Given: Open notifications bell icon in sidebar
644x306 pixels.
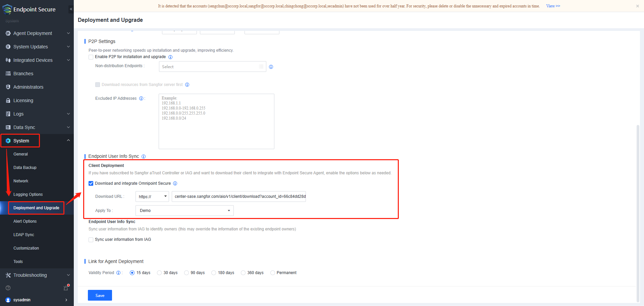Looking at the screenshot, I should coord(66,288).
